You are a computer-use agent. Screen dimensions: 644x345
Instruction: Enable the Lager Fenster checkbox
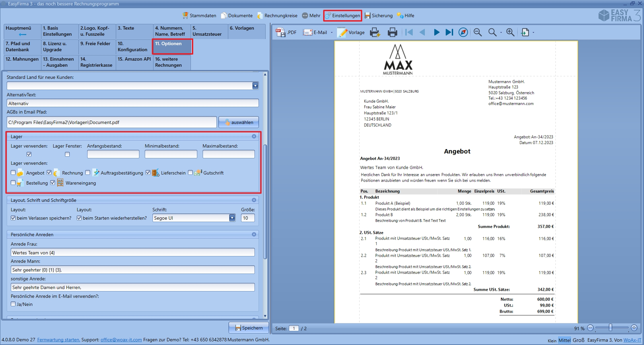[x=67, y=154]
